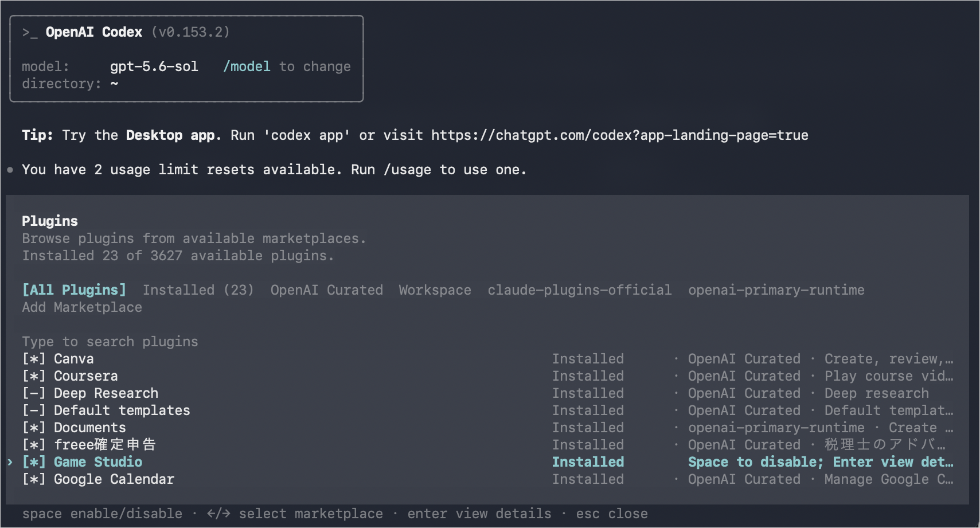Screen dimensions: 980x528
Task: Select the Coursera plugin name
Action: (86, 376)
